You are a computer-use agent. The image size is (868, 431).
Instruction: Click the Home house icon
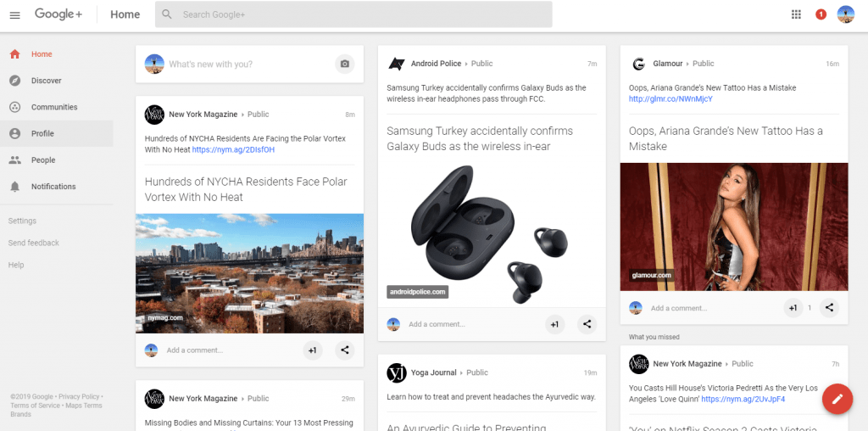point(15,54)
